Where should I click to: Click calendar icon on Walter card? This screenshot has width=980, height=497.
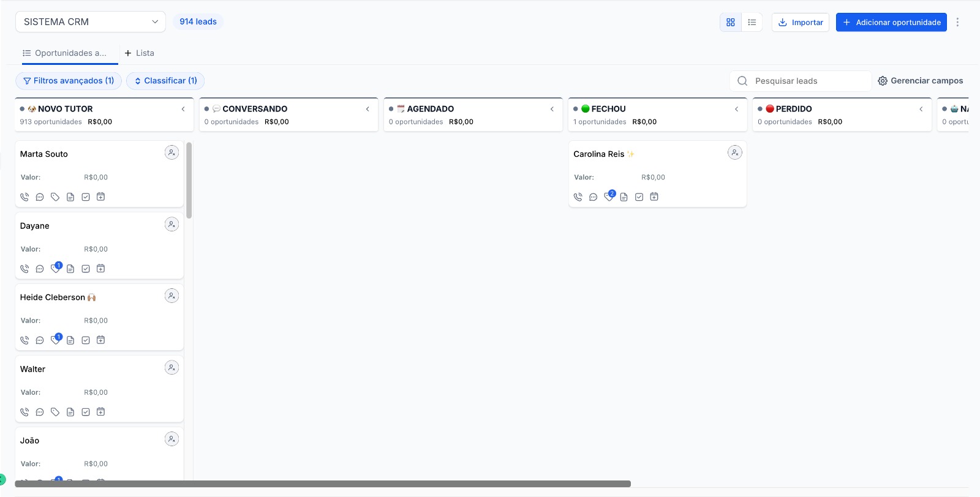pos(101,411)
